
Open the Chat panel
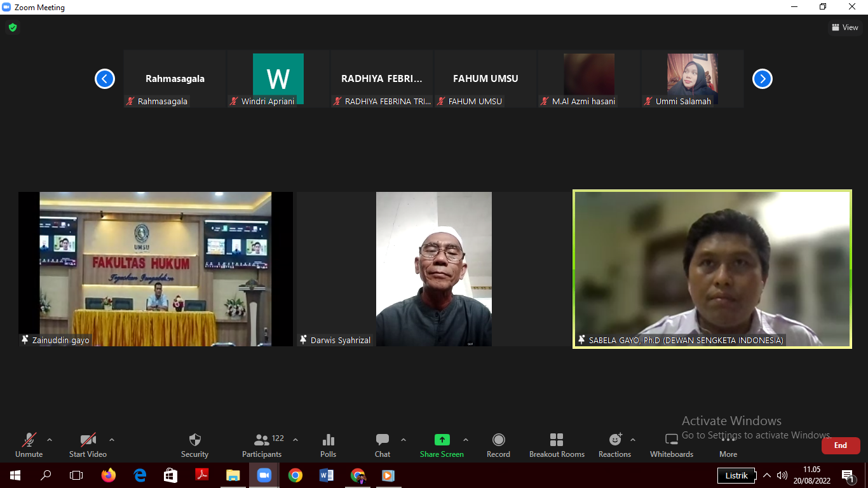382,445
